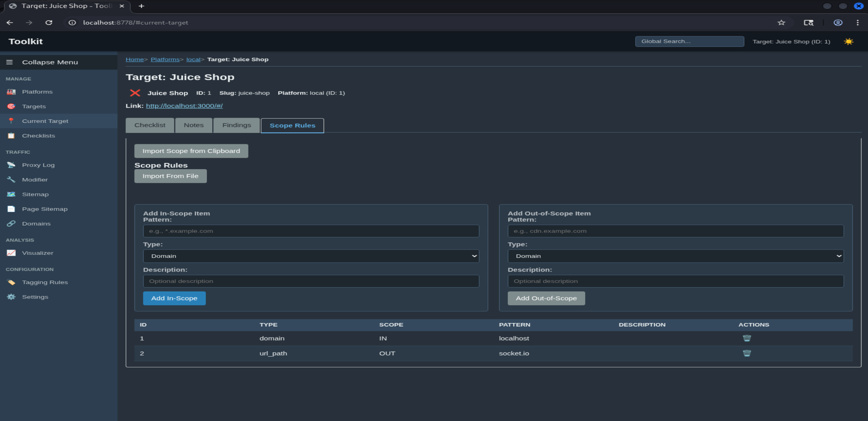Open Domains via its sidebar icon

pyautogui.click(x=11, y=224)
